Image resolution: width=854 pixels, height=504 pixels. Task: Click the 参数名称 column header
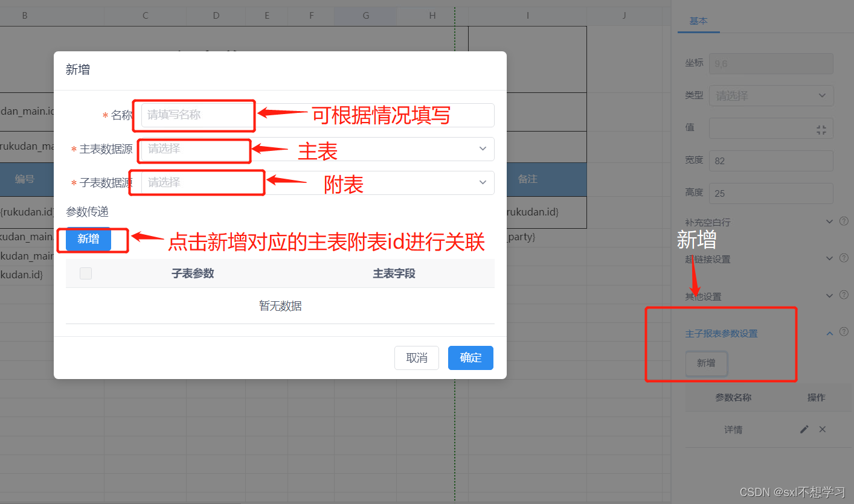733,398
